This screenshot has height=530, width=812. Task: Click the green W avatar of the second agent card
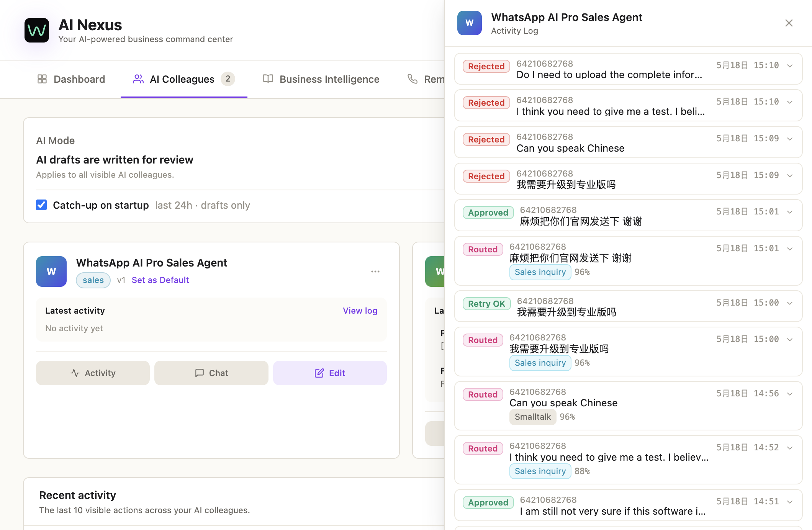click(x=435, y=272)
